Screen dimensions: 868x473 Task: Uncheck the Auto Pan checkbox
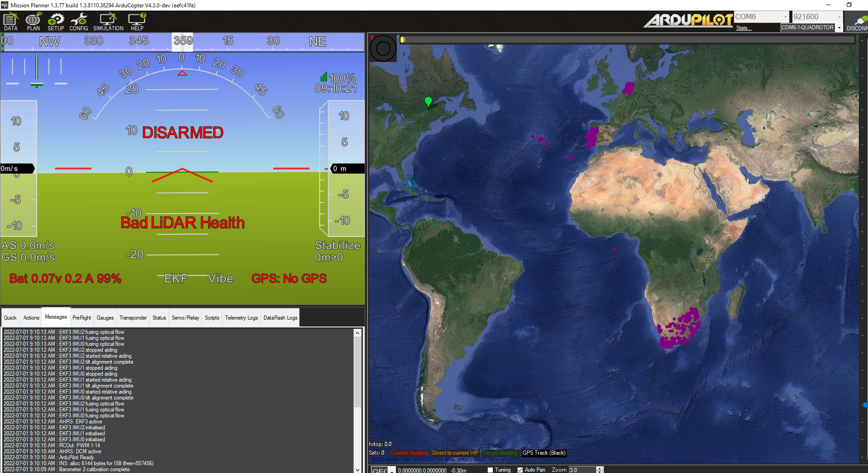[x=520, y=470]
